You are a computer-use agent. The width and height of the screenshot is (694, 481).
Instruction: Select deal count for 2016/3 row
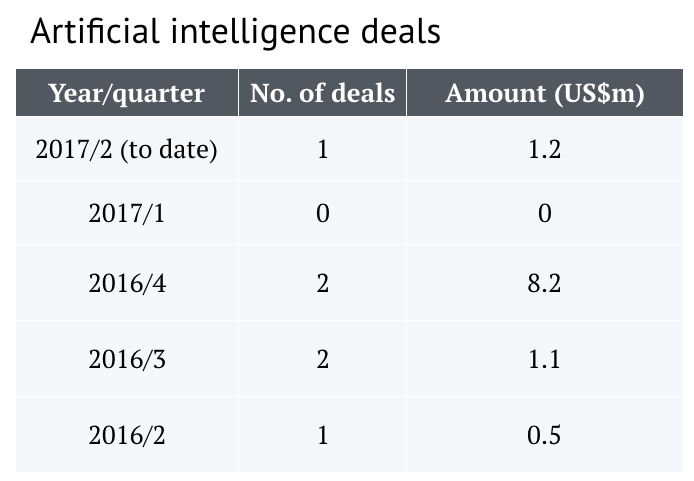tap(322, 359)
